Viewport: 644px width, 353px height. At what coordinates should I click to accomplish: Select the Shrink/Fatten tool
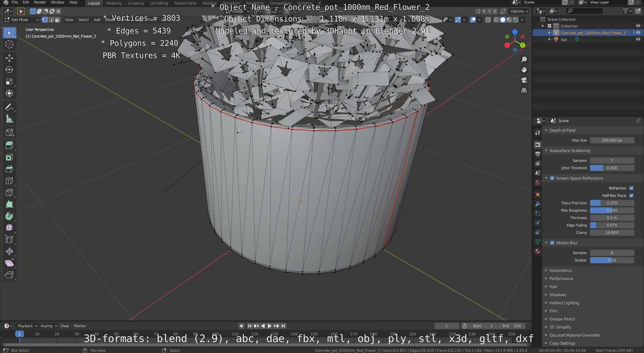click(x=9, y=251)
